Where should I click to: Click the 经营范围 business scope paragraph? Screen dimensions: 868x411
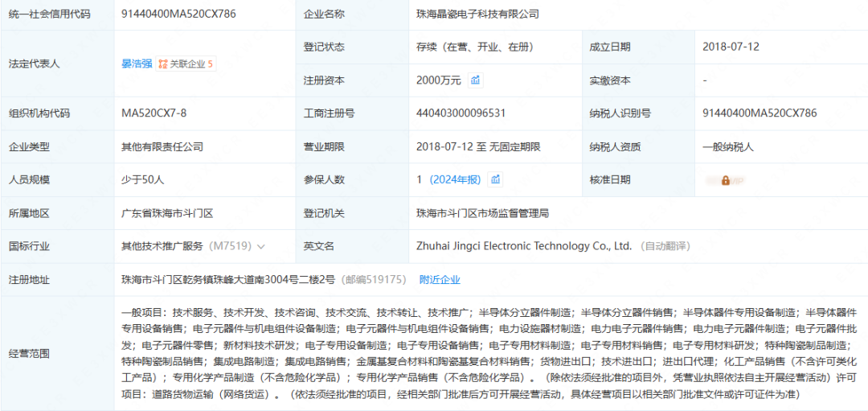(x=489, y=352)
